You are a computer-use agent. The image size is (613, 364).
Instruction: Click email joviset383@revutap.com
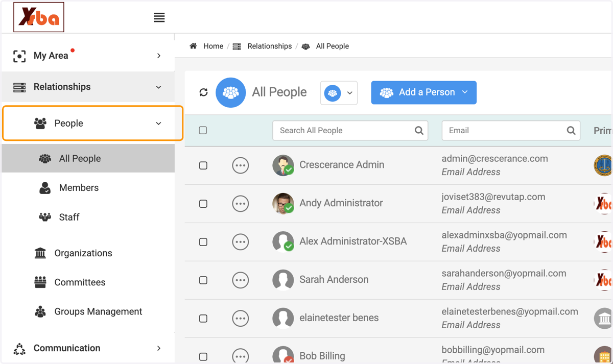pos(493,197)
